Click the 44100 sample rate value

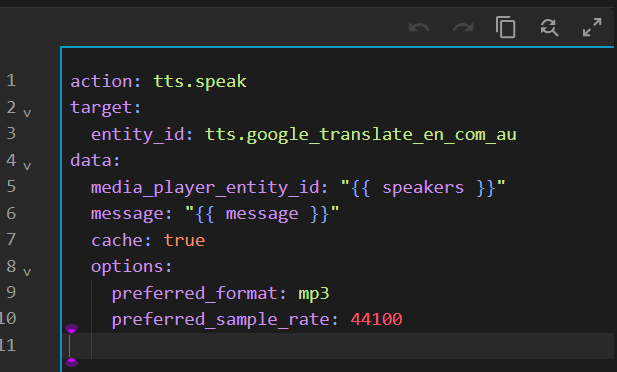click(376, 319)
